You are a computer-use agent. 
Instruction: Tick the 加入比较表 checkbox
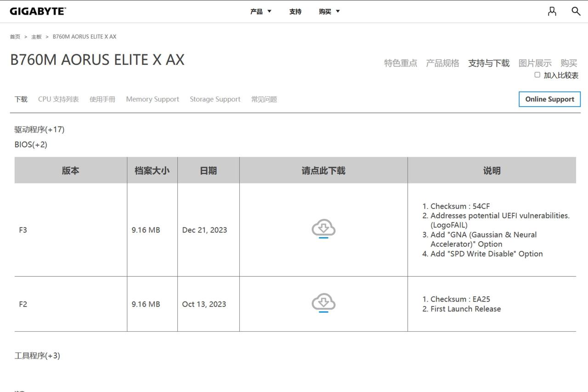point(537,75)
